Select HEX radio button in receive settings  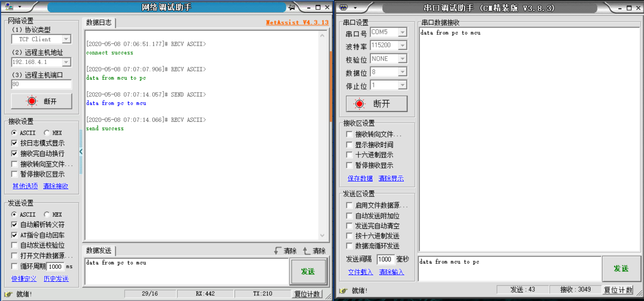[47, 133]
